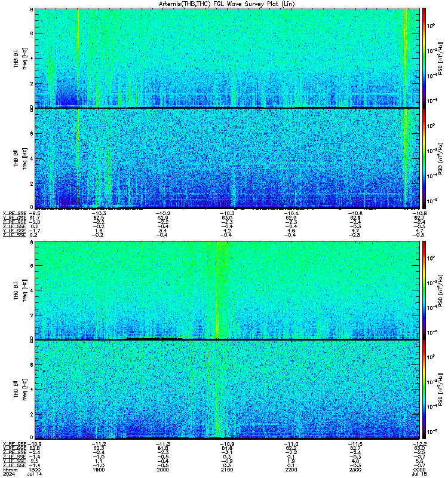Click the THB X_RE_GSE value '-10.6'
The width and height of the screenshot is (448, 478).
tap(355, 213)
